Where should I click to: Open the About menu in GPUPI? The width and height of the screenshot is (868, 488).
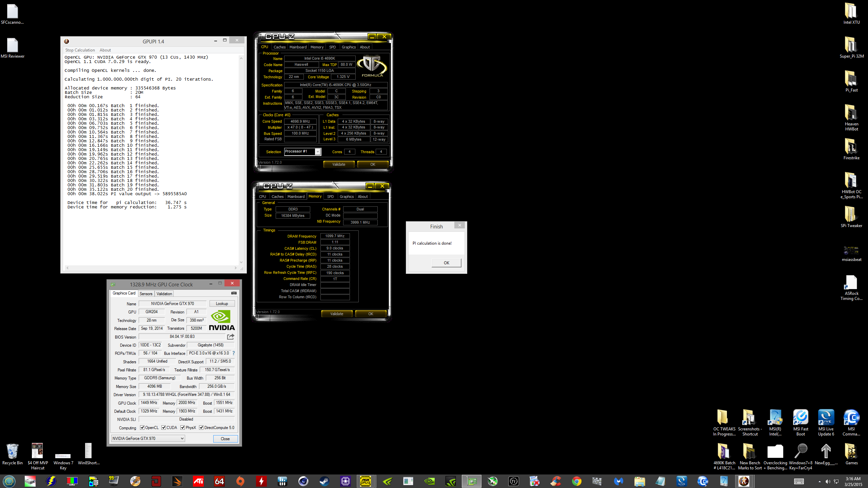click(105, 50)
